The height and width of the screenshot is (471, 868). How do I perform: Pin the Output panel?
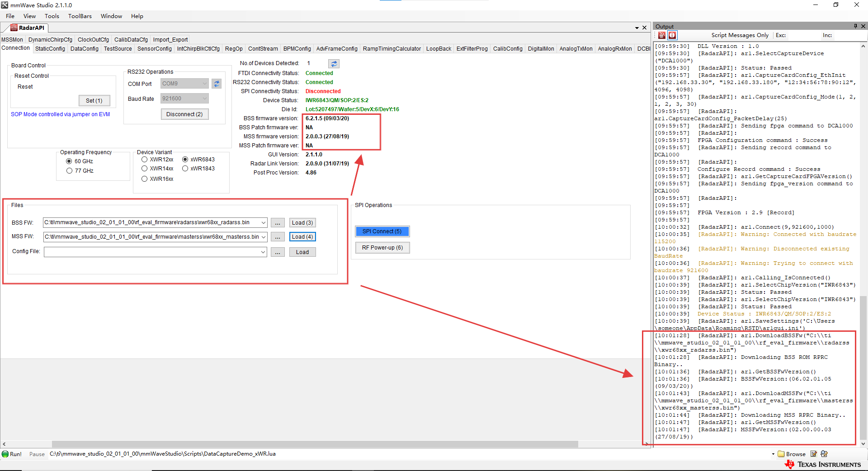pyautogui.click(x=855, y=26)
